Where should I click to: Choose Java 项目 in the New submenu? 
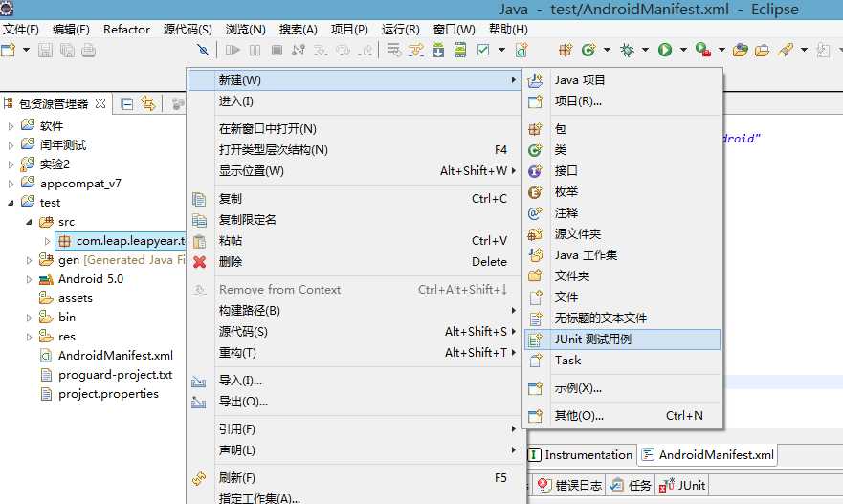tap(622, 80)
